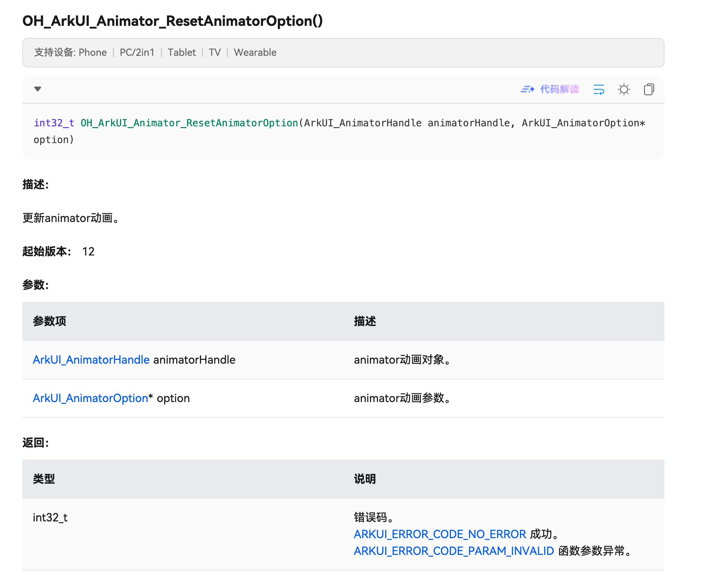Copy the code snippet
Viewport: 728px width, 587px height.
pyautogui.click(x=649, y=89)
